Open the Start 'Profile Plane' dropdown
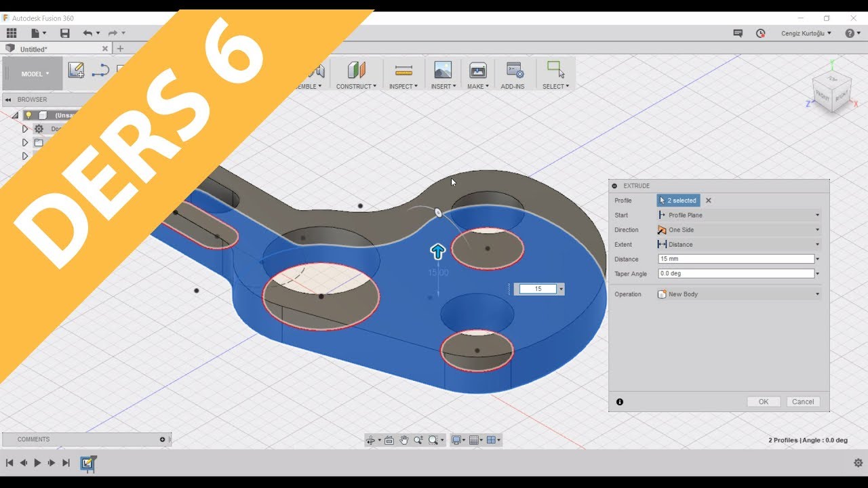 click(x=739, y=215)
